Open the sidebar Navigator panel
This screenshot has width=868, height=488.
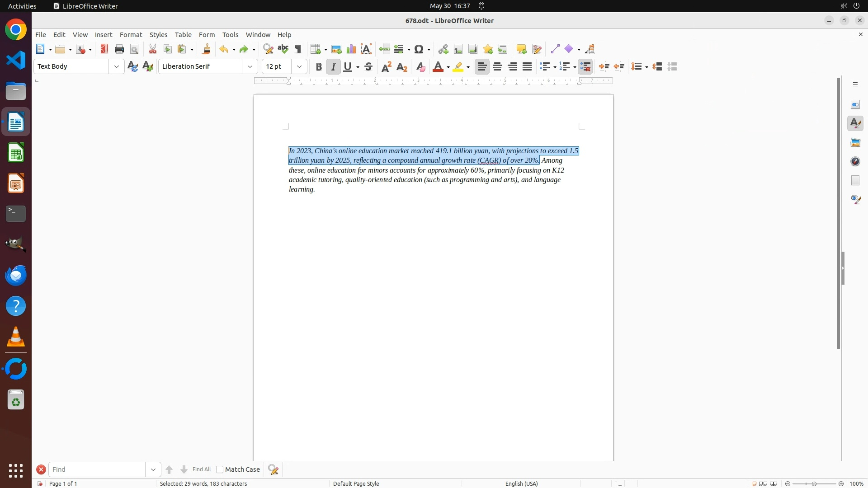point(855,162)
